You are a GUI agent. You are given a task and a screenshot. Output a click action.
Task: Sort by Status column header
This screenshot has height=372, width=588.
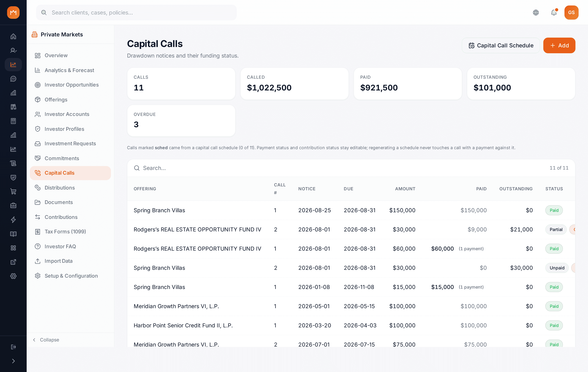(554, 189)
